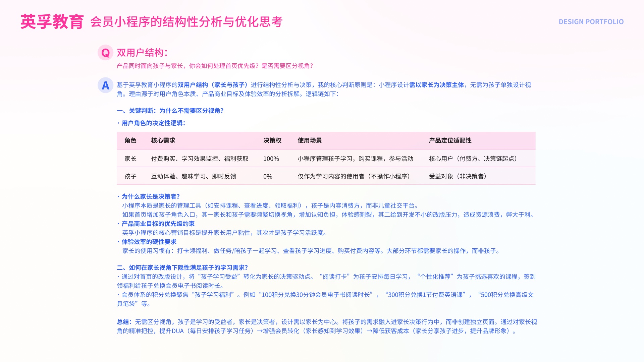Click section heading 二、如何在家长视角下隐性满足

click(182, 267)
